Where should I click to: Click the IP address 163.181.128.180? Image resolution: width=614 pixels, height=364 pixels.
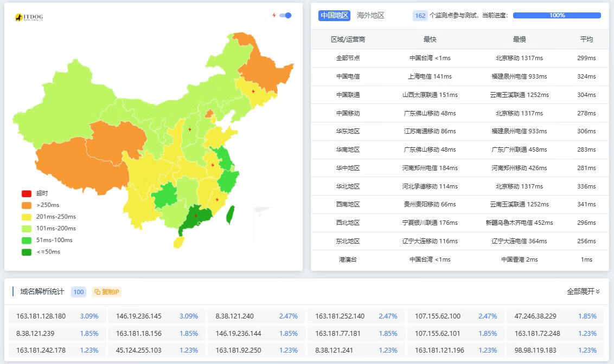coord(41,316)
